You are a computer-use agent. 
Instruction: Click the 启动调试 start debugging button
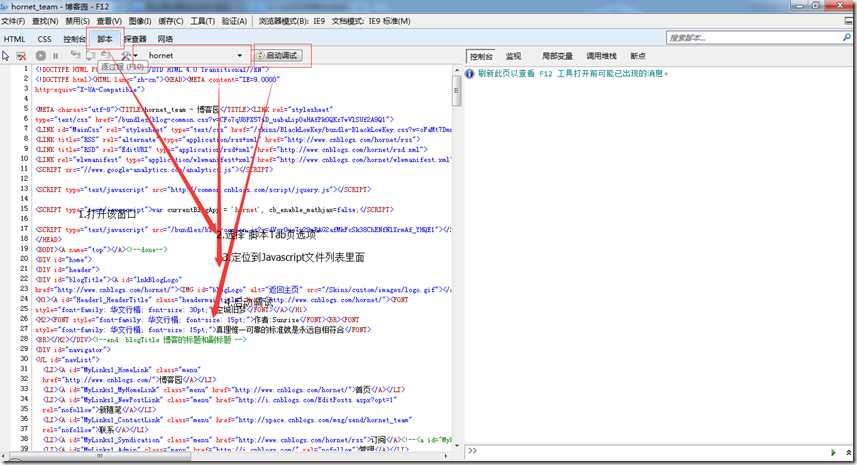coord(279,55)
